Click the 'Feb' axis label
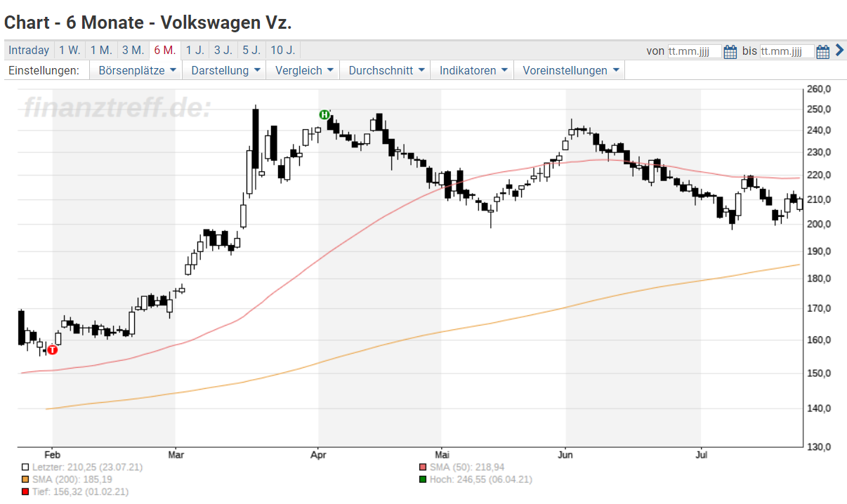Screen dimensions: 847x504 (x=51, y=455)
